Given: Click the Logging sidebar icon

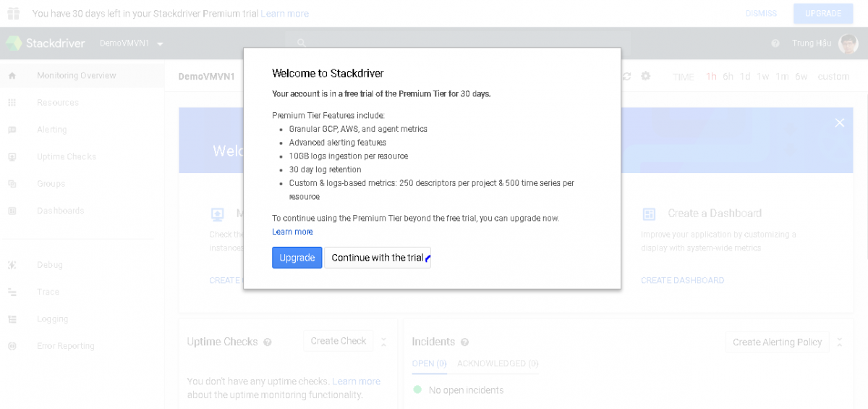Looking at the screenshot, I should coord(12,319).
